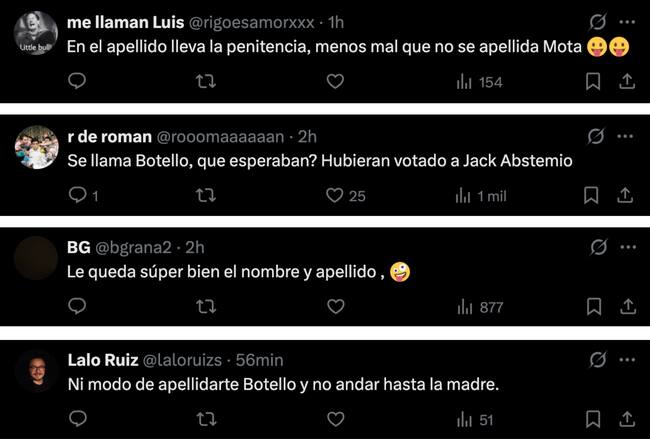Like the Jack Abstemio tweet

[x=336, y=196]
